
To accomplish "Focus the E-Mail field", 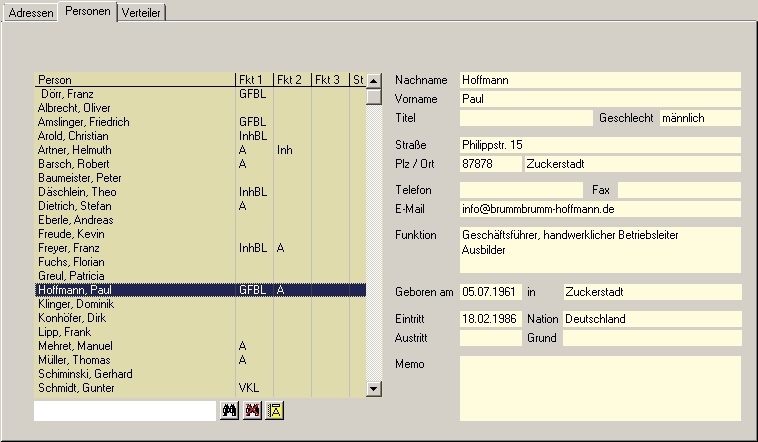I will point(599,209).
